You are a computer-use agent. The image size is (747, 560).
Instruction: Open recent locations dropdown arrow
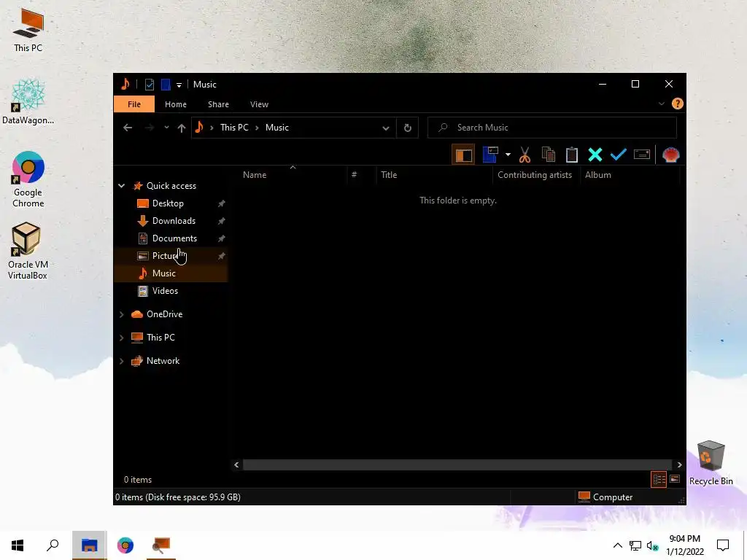pyautogui.click(x=166, y=128)
